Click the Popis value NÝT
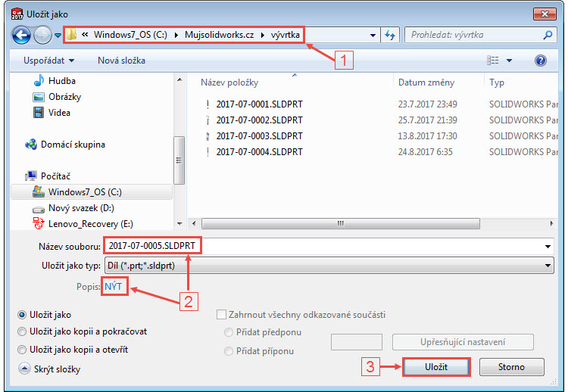568x392 pixels. point(114,287)
